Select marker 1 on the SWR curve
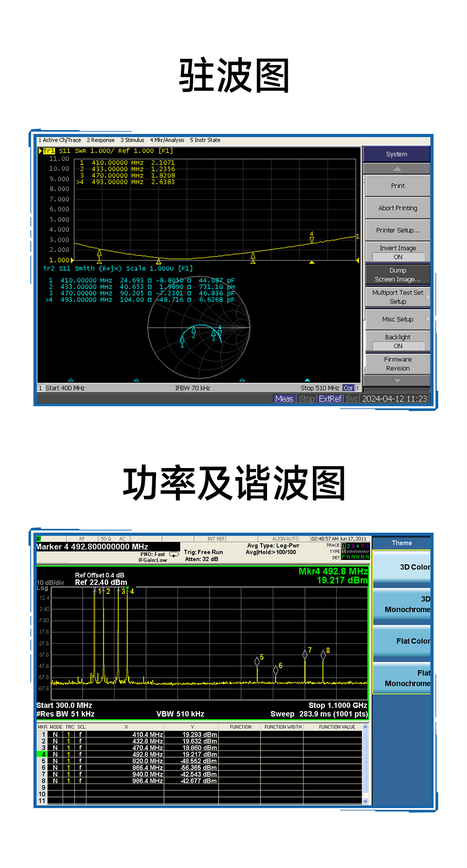This screenshot has width=467, height=868. point(99,253)
